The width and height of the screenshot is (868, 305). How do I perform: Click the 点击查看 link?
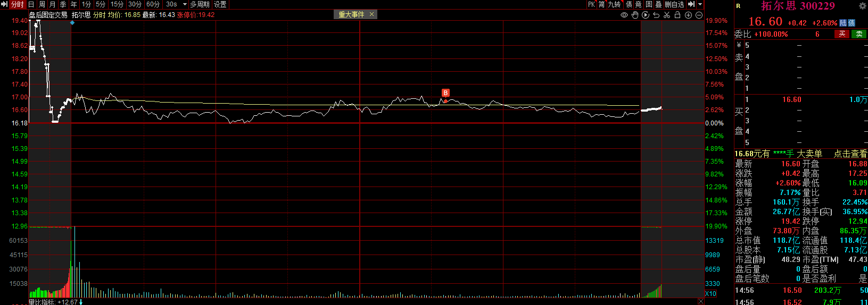tap(850, 154)
